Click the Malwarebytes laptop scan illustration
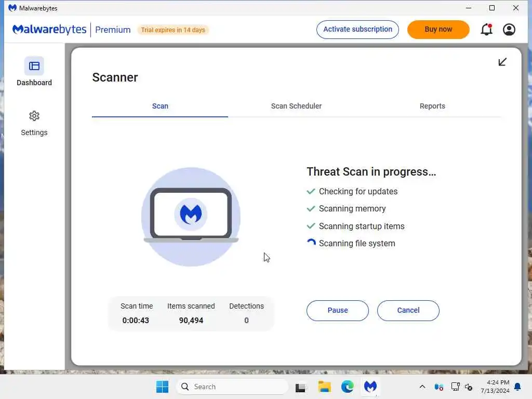 coord(191,217)
